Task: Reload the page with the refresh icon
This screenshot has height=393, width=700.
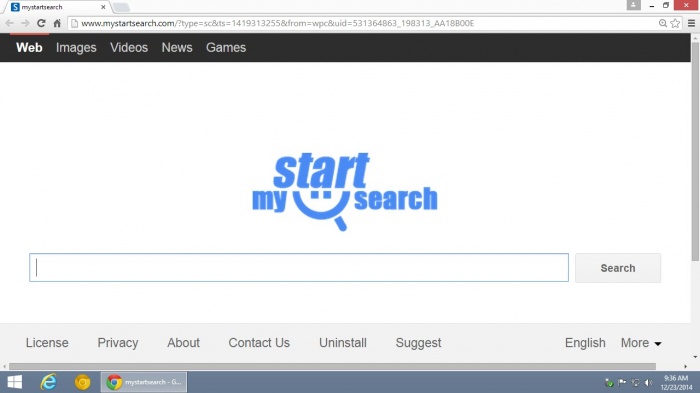Action: tap(41, 23)
